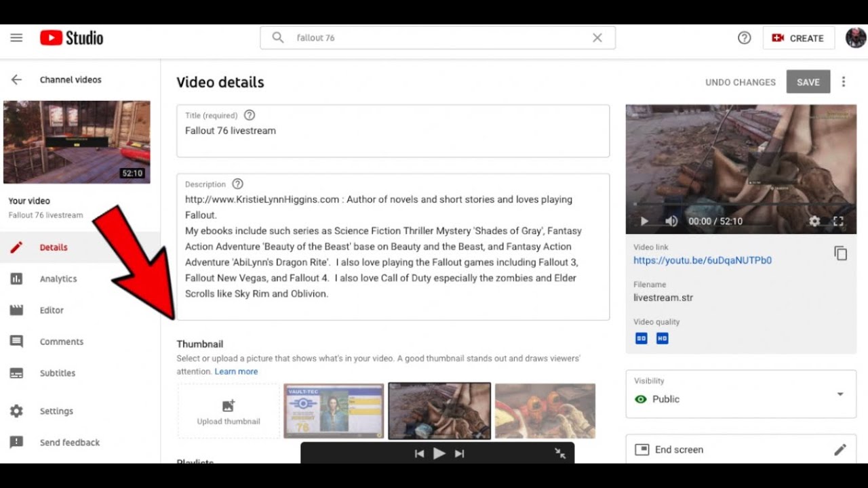This screenshot has height=488, width=868.
Task: Select the Vault-Tec thumbnail option
Action: click(334, 411)
